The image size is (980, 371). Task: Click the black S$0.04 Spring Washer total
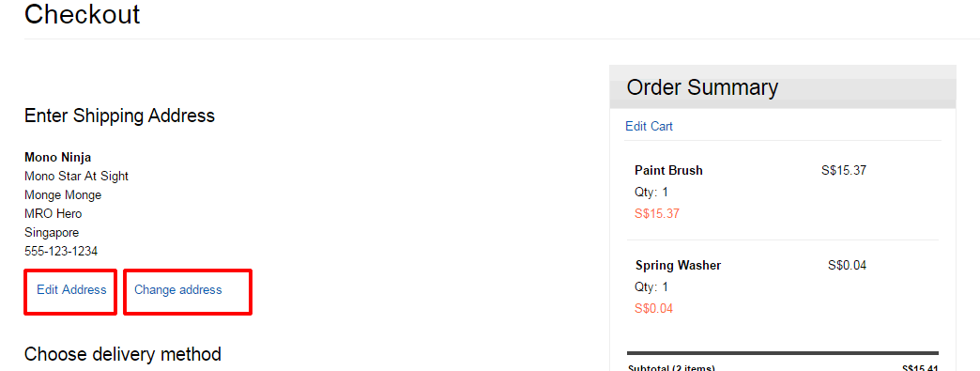(x=847, y=265)
